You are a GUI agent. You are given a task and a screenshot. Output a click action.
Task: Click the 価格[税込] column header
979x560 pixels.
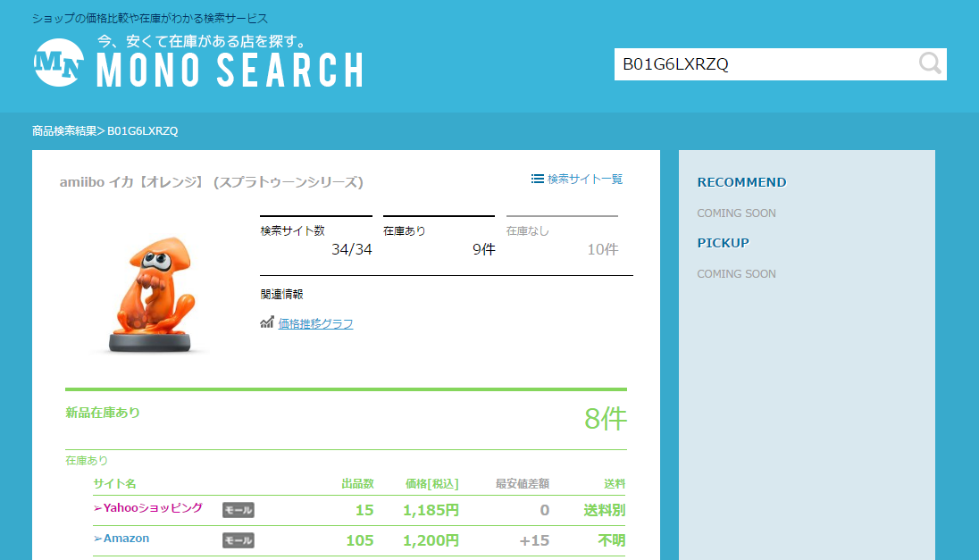[432, 484]
